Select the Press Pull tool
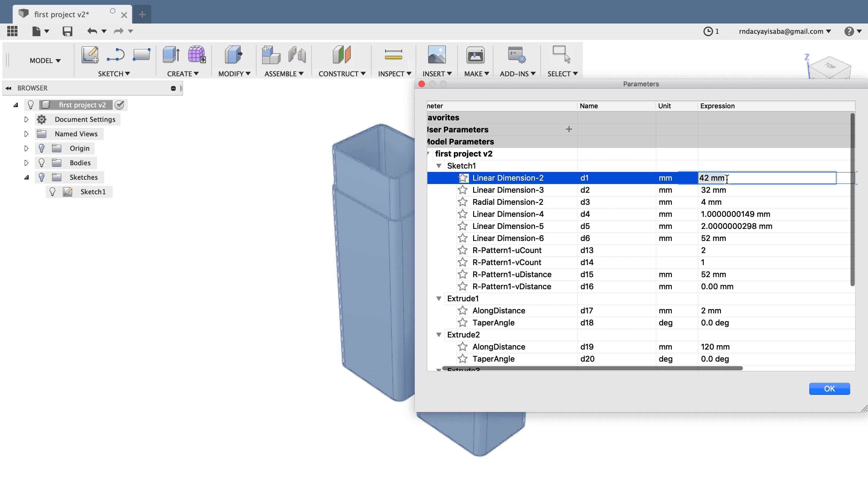Screen dimensions: 868x488 (234, 55)
